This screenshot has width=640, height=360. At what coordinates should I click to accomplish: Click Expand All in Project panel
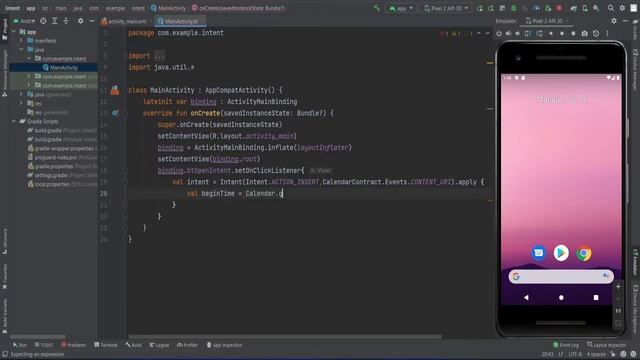(x=55, y=21)
